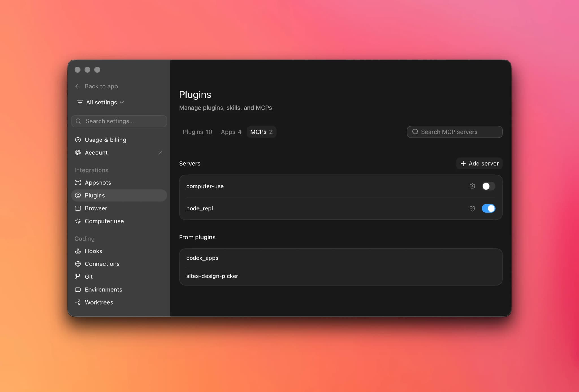The width and height of the screenshot is (579, 392).
Task: Open Usage & billing settings
Action: 119,140
